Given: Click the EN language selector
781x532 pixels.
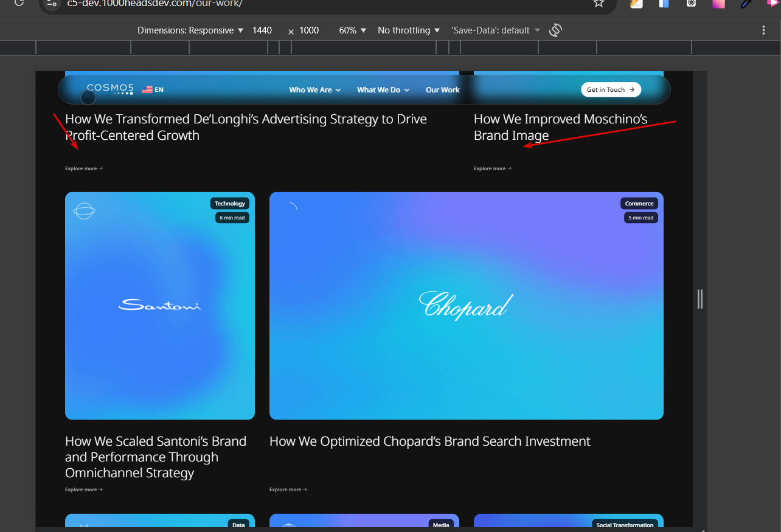Looking at the screenshot, I should click(x=159, y=89).
